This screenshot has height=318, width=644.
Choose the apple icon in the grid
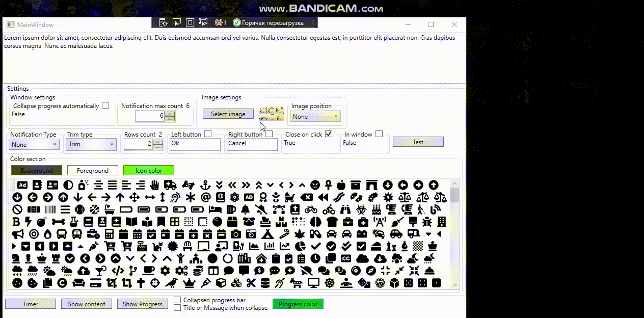coord(341,185)
